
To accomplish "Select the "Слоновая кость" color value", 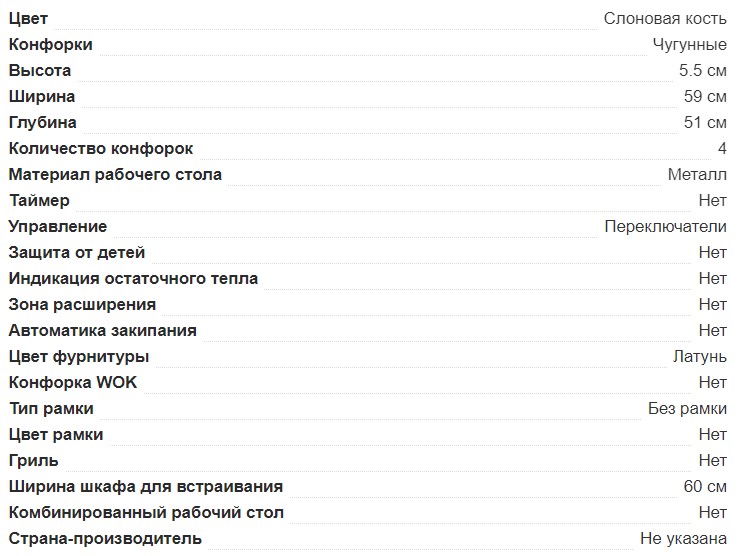I will point(665,19).
